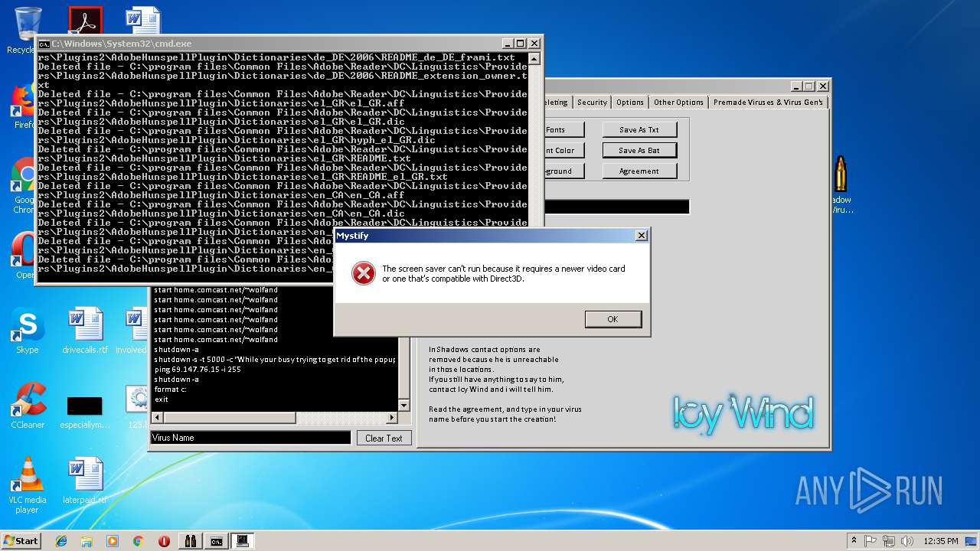The image size is (980, 551).
Task: Click the Fonts button
Action: pos(564,130)
